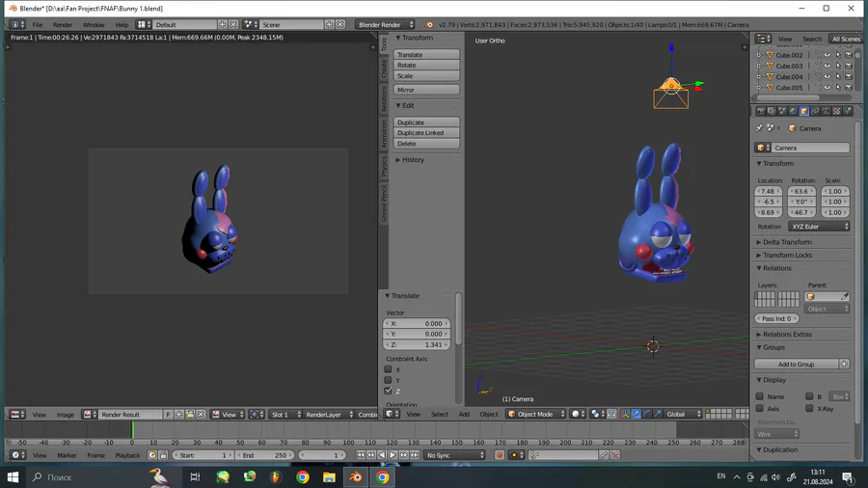This screenshot has height=488, width=868.
Task: Switch outliner to All Scenes tab
Action: tap(846, 39)
